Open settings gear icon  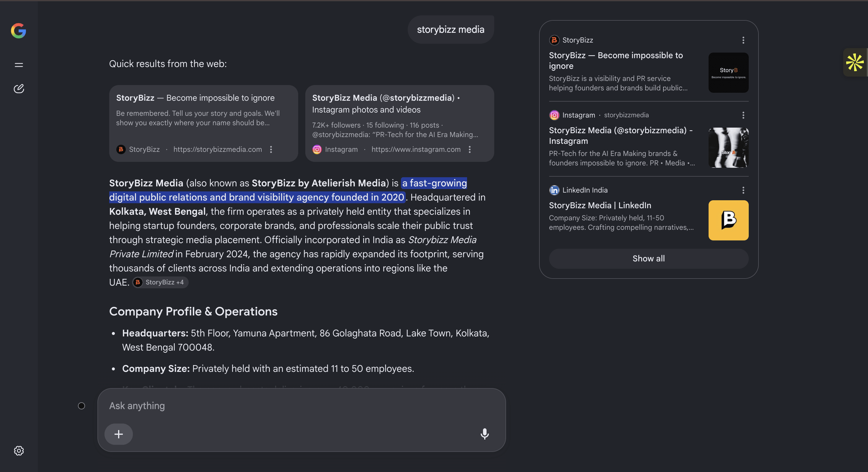coord(19,451)
